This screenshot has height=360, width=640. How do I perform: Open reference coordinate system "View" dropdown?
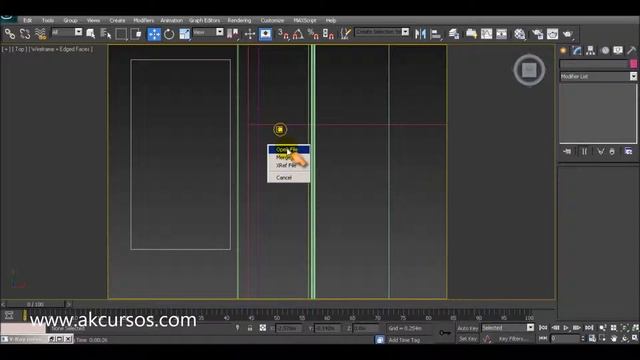pos(208,32)
